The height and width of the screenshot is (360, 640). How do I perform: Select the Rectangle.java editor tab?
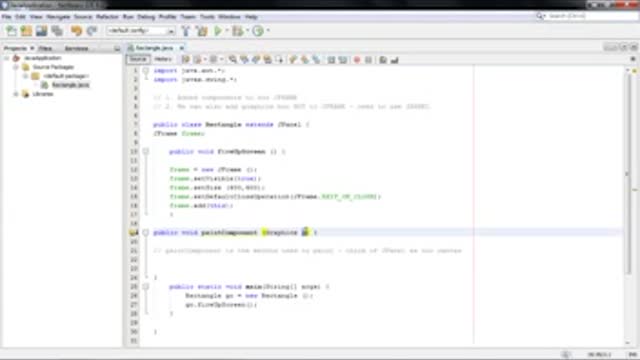pyautogui.click(x=154, y=48)
